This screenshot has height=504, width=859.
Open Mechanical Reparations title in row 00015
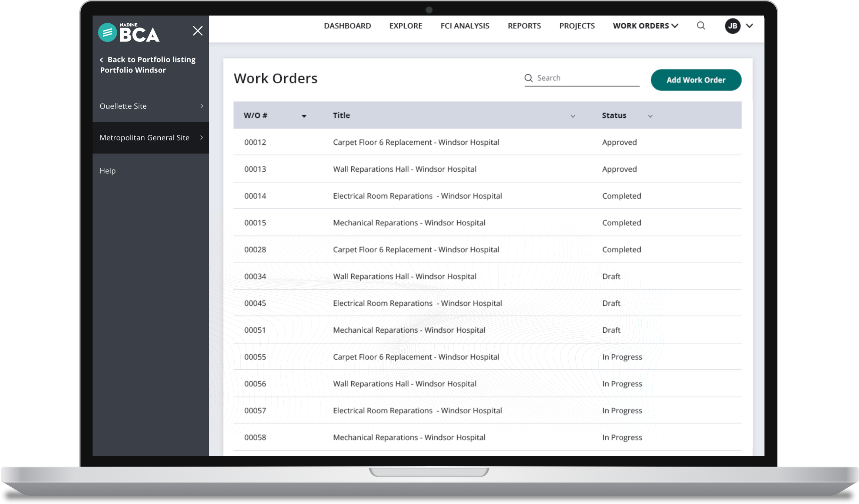click(409, 223)
